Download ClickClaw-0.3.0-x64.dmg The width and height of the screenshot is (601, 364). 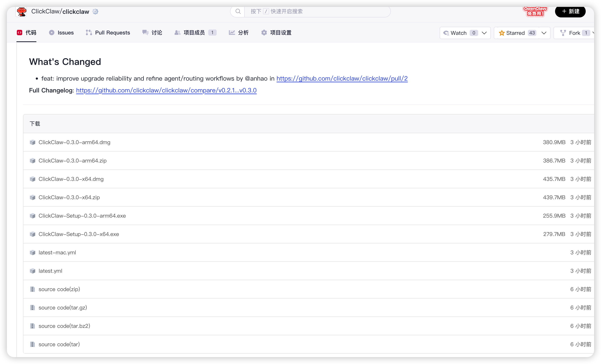(71, 179)
